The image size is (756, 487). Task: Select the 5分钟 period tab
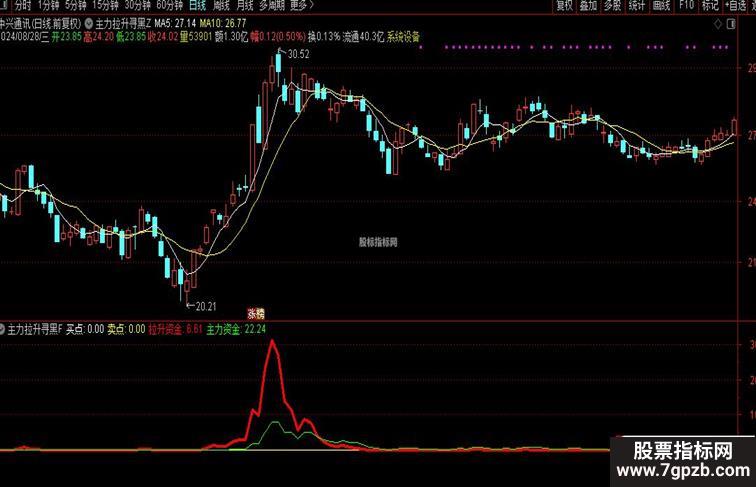(x=75, y=6)
